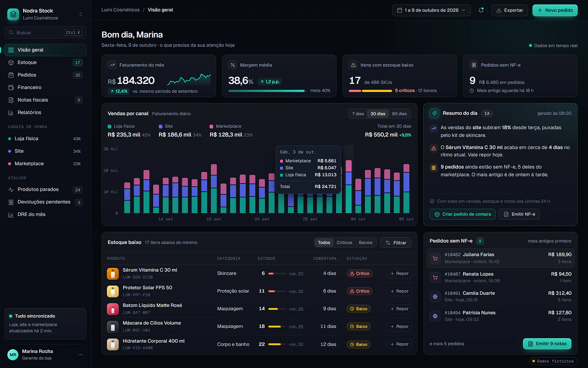Click the Resumo do dia sparkle icon
588x368 pixels.
[x=434, y=113]
